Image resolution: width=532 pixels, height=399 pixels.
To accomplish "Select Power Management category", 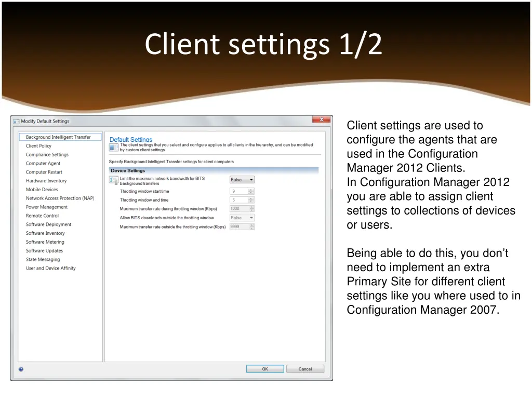I will click(47, 207).
